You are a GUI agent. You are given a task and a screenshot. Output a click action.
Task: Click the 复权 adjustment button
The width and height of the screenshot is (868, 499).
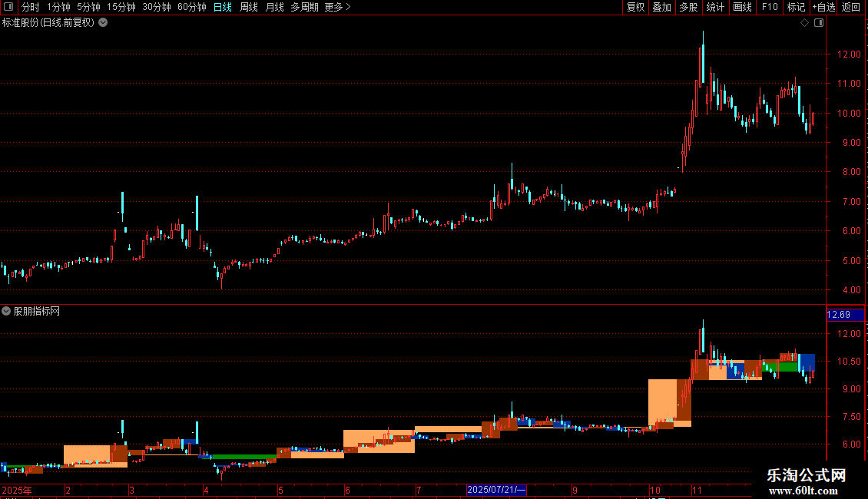point(635,7)
